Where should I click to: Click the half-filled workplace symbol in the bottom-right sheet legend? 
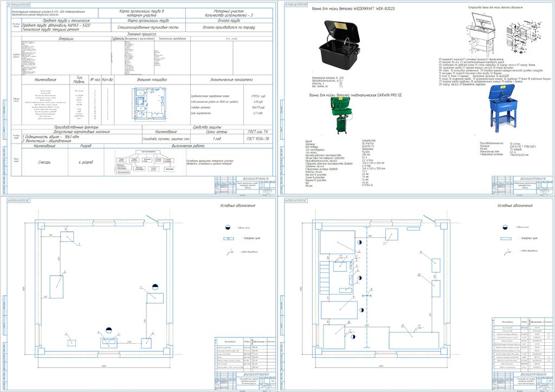click(506, 227)
